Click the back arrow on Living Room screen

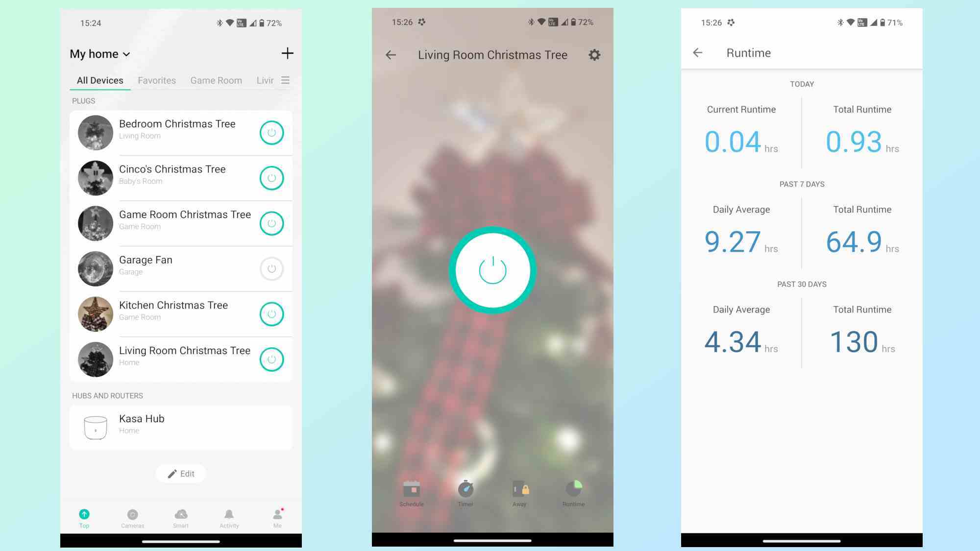pyautogui.click(x=391, y=54)
